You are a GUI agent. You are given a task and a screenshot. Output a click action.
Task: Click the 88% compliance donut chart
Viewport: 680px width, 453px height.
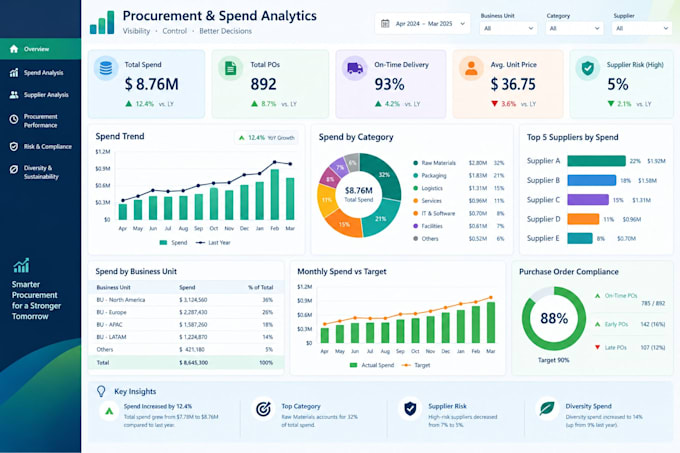tap(554, 319)
